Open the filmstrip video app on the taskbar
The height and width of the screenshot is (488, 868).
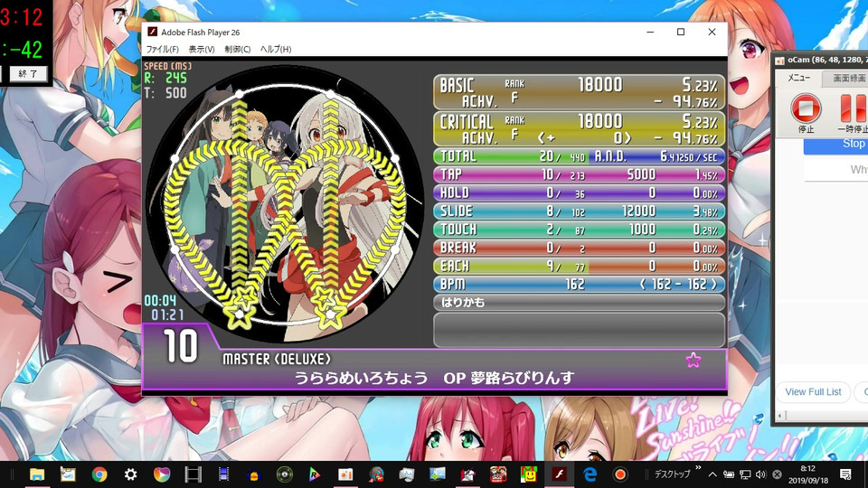[193, 474]
